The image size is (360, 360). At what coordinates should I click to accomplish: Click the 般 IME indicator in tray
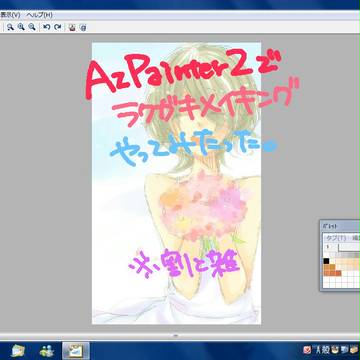point(327,350)
